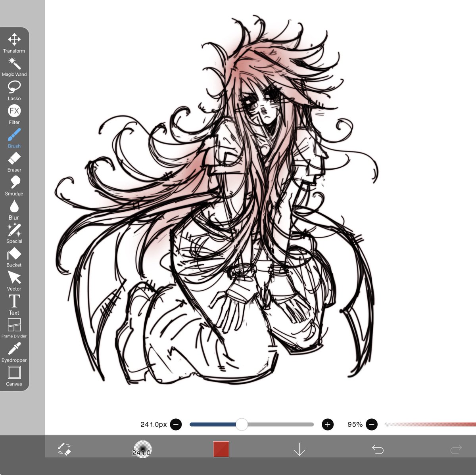The width and height of the screenshot is (476, 475).
Task: Pick the Eyedropper tool
Action: tap(14, 352)
